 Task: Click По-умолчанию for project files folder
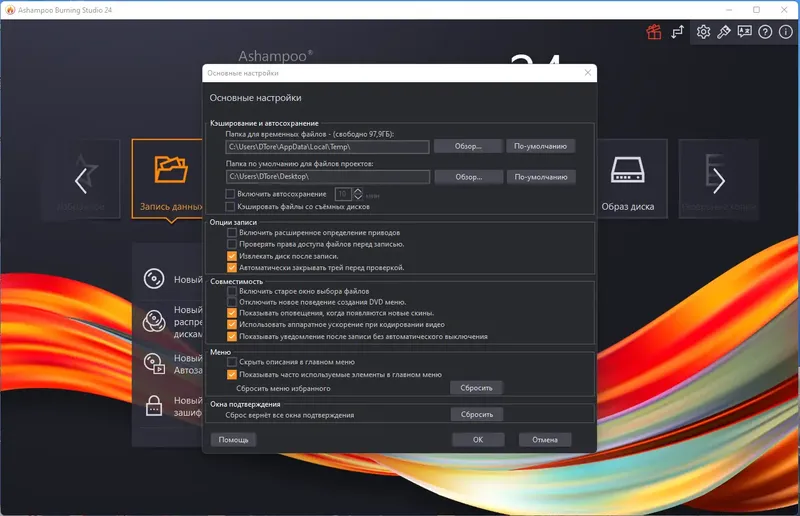click(x=540, y=177)
